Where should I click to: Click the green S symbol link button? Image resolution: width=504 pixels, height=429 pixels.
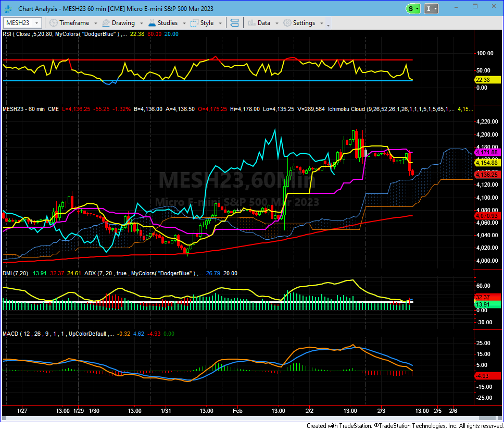point(413,9)
